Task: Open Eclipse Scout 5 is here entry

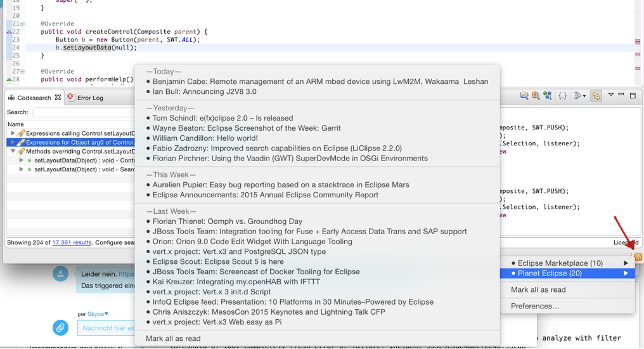Action: click(x=317, y=262)
